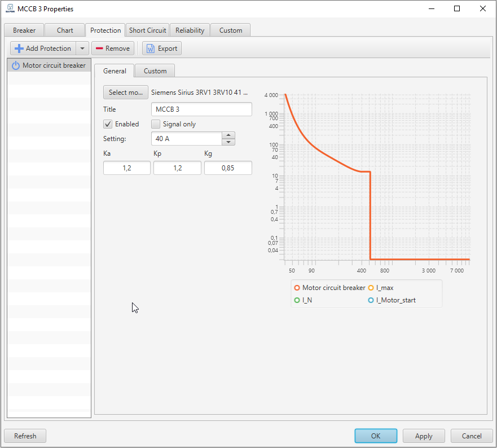
Task: Minimize the MCCB 3 Properties window
Action: click(432, 8)
